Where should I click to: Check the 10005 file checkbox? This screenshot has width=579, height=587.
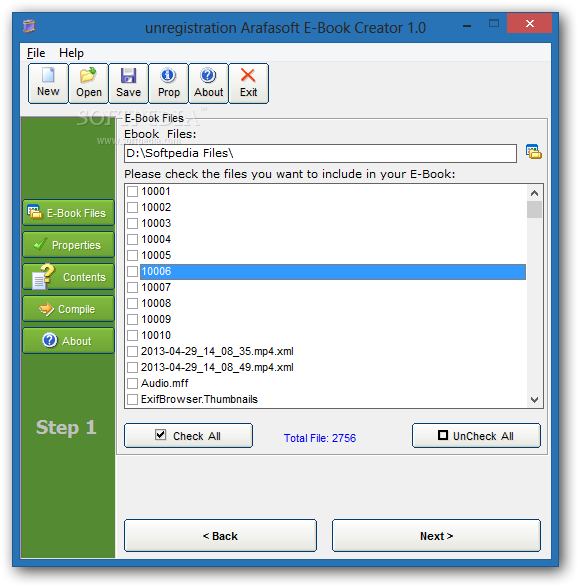[132, 255]
